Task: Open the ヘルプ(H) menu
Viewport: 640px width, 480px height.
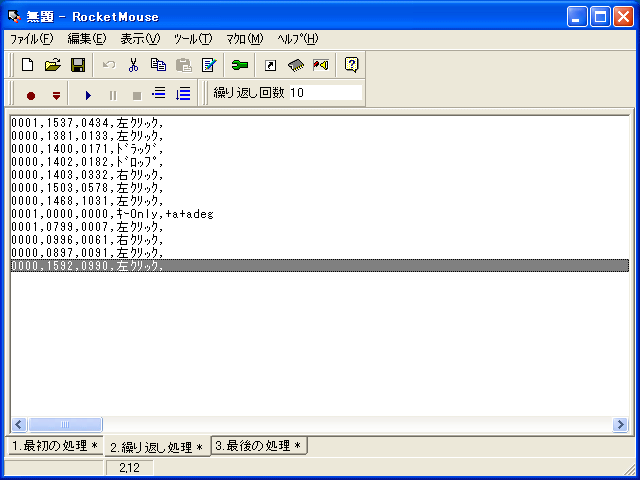Action: (x=298, y=39)
